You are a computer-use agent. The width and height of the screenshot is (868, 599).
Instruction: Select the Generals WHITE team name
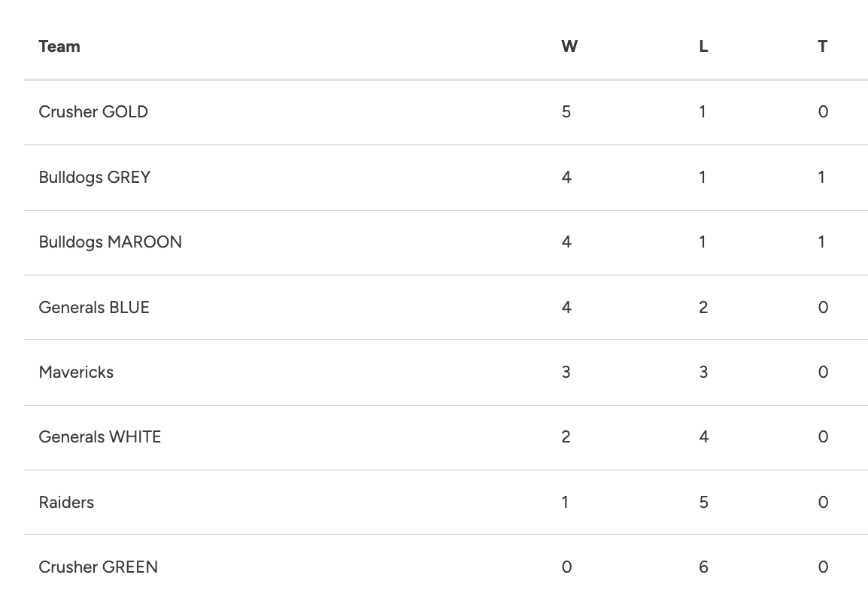click(100, 437)
